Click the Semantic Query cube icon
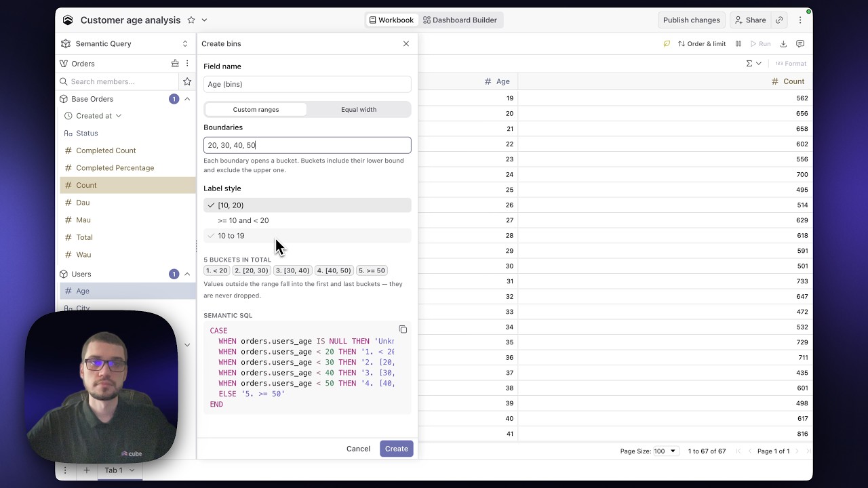The image size is (868, 488). 66,44
